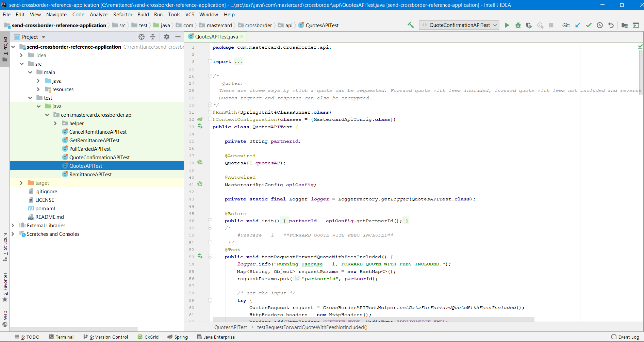Revert changes with the rollback icon

pyautogui.click(x=611, y=25)
